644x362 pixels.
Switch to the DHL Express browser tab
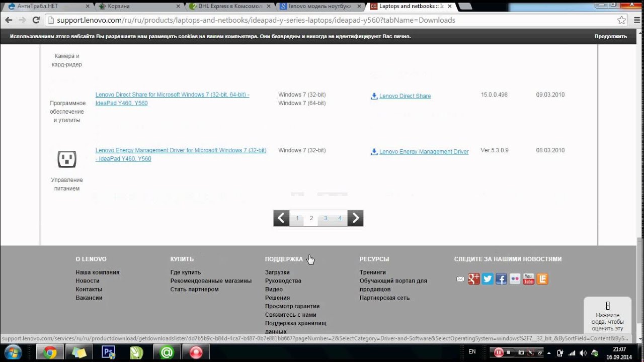[x=229, y=6]
